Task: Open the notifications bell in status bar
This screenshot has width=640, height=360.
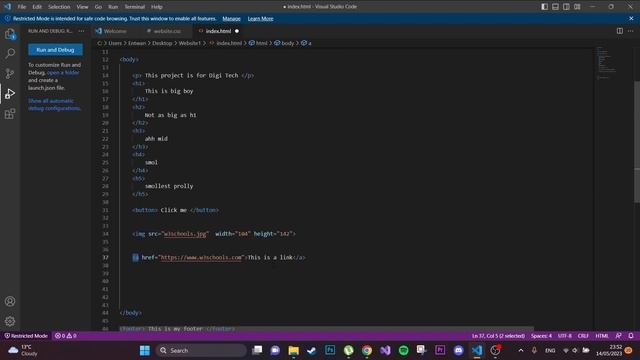Action: tap(631, 336)
